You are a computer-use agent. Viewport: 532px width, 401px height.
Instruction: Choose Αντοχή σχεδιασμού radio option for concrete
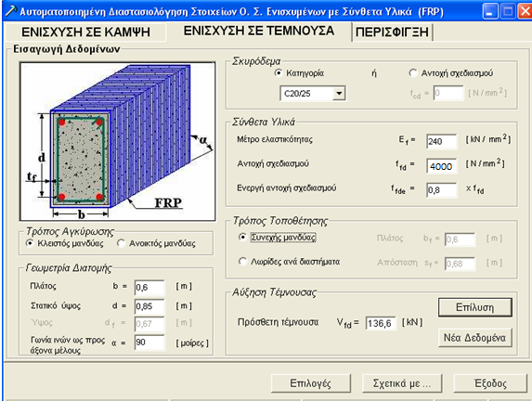[413, 73]
